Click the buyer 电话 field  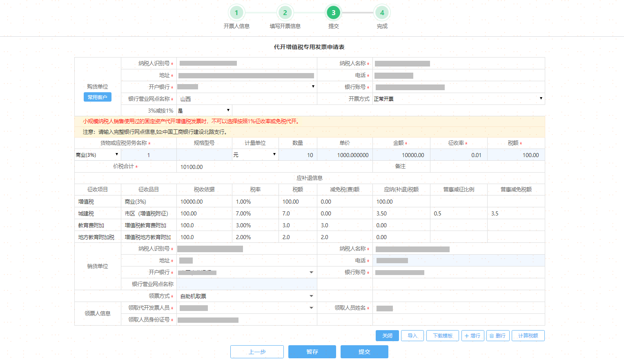(x=459, y=75)
